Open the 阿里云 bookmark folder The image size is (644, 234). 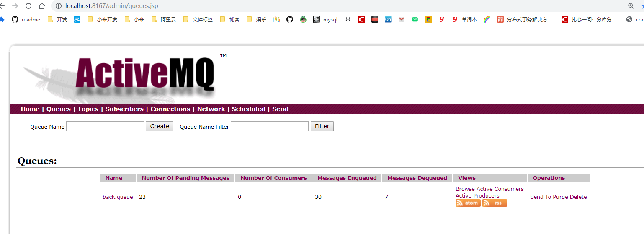(x=164, y=19)
